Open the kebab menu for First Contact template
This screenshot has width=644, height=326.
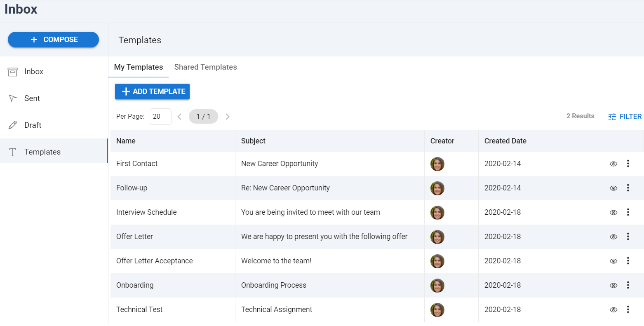coord(628,164)
